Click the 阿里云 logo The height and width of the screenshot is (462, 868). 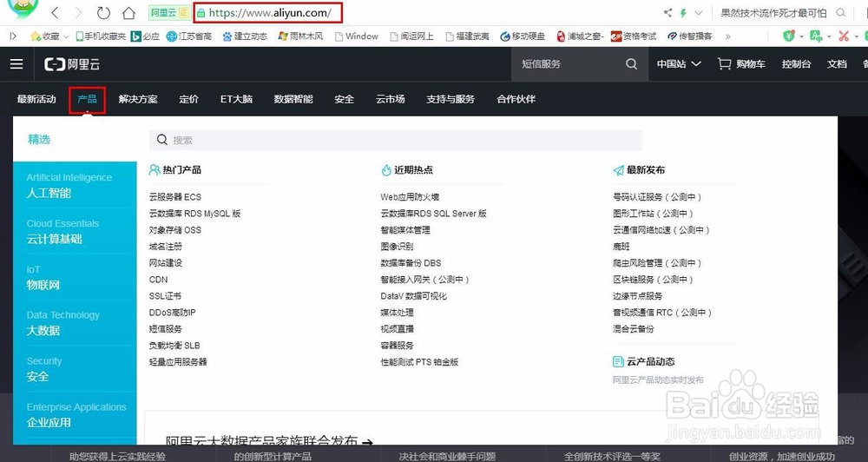(x=72, y=64)
